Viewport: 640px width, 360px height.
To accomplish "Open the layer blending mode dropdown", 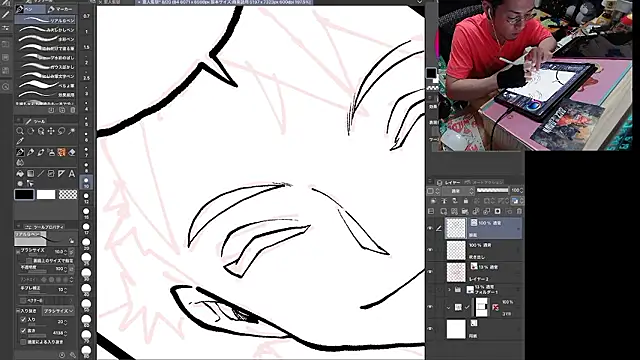I will (459, 191).
